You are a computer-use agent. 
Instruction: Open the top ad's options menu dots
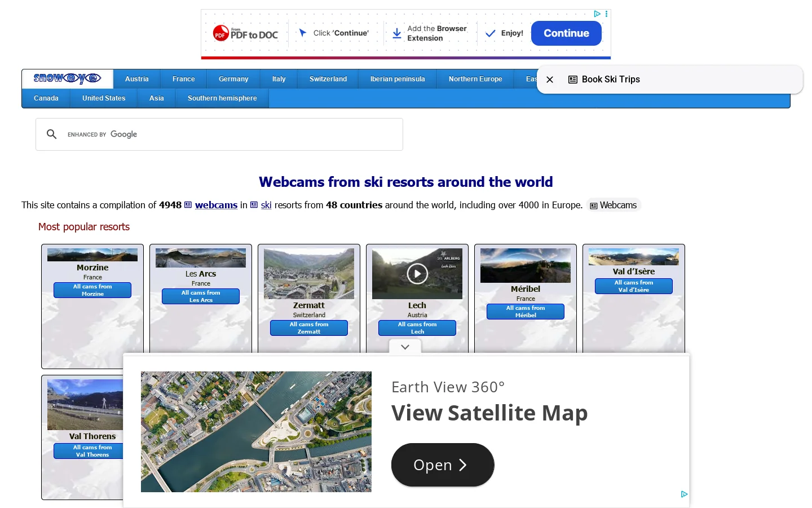pyautogui.click(x=607, y=14)
